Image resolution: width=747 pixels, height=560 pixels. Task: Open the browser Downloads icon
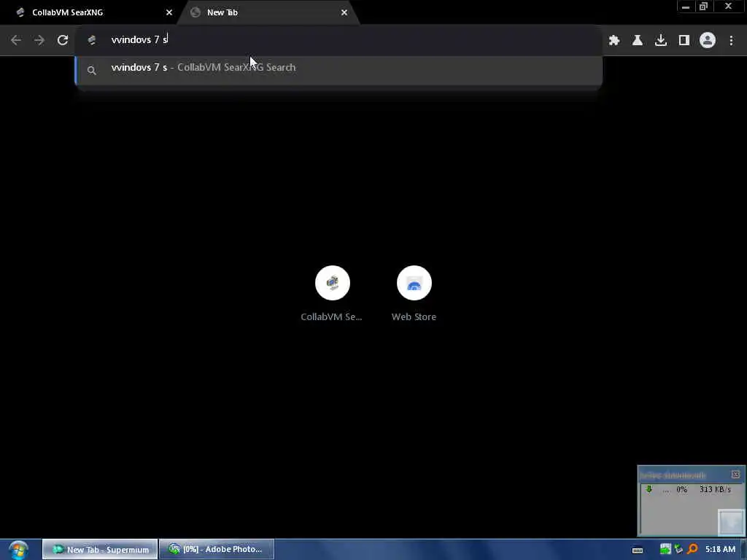pos(661,40)
